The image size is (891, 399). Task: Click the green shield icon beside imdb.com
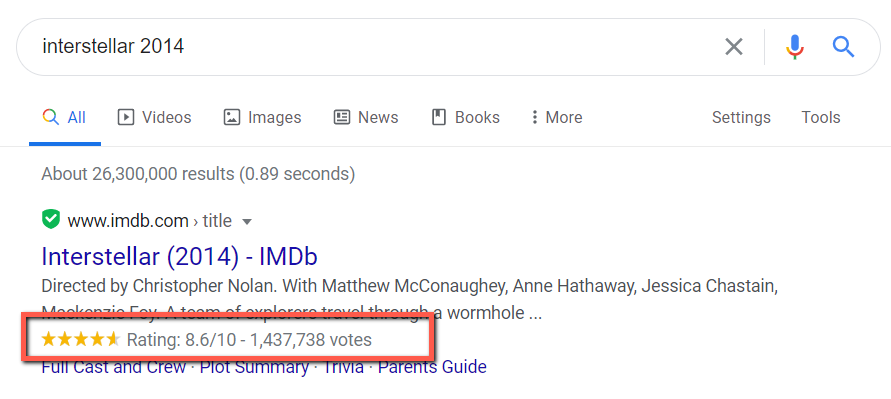pos(51,220)
